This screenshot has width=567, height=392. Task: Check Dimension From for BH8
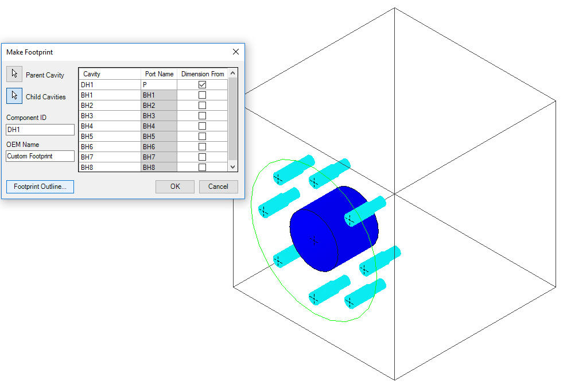click(x=202, y=167)
